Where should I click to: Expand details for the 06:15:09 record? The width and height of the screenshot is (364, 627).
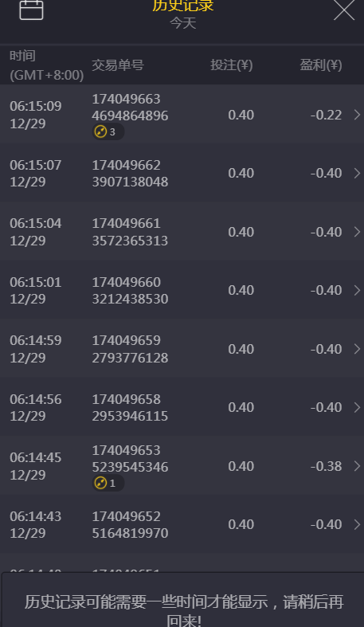point(357,115)
